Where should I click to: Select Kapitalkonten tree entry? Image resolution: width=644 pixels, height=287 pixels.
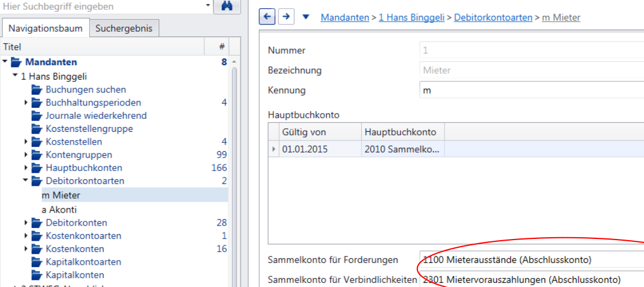75,275
